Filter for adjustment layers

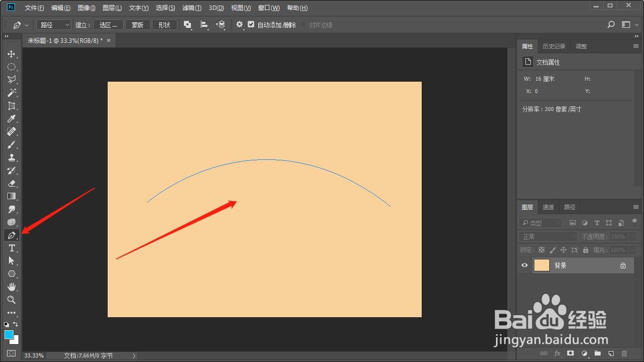(585, 223)
